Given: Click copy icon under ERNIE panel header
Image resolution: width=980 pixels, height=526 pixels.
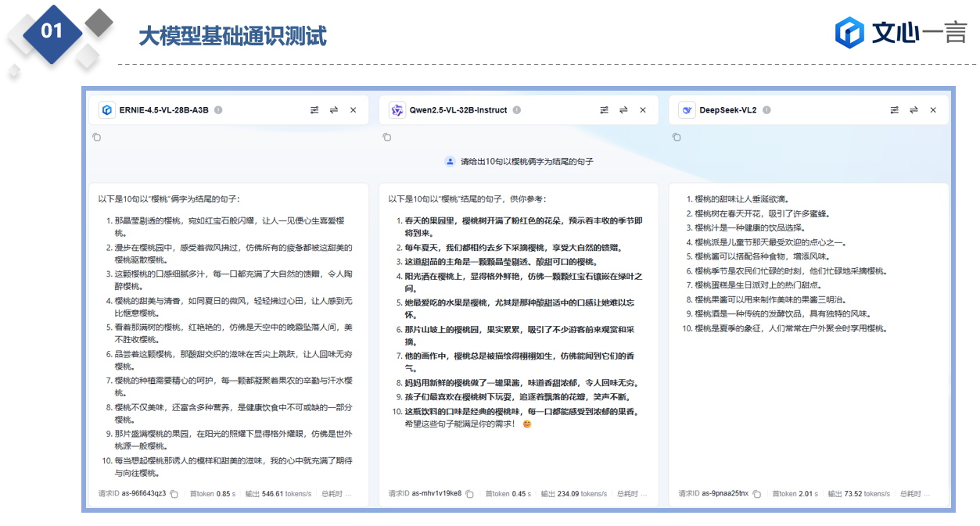Looking at the screenshot, I should (x=97, y=138).
